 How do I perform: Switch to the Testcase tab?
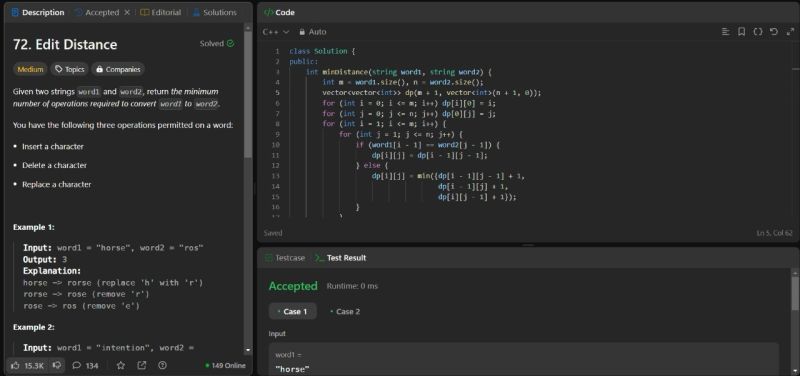[x=285, y=258]
